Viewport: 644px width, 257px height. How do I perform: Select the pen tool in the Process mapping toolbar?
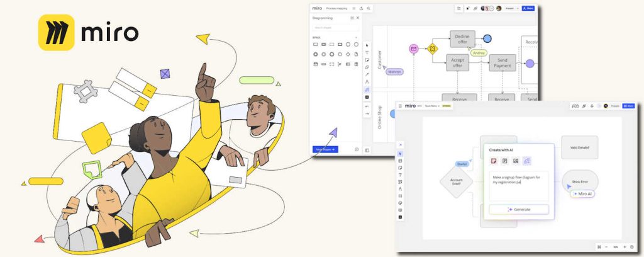coord(367,83)
